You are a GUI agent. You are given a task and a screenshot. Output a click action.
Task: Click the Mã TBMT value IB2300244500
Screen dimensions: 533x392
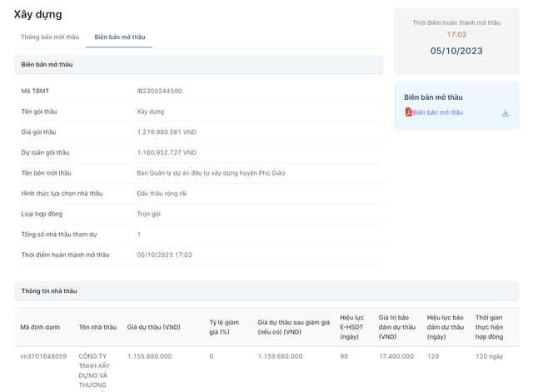tap(159, 91)
